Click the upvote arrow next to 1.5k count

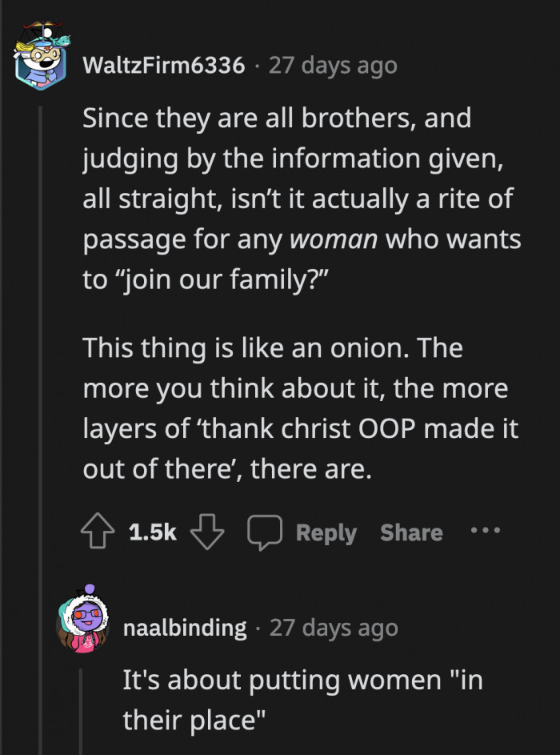pyautogui.click(x=97, y=532)
